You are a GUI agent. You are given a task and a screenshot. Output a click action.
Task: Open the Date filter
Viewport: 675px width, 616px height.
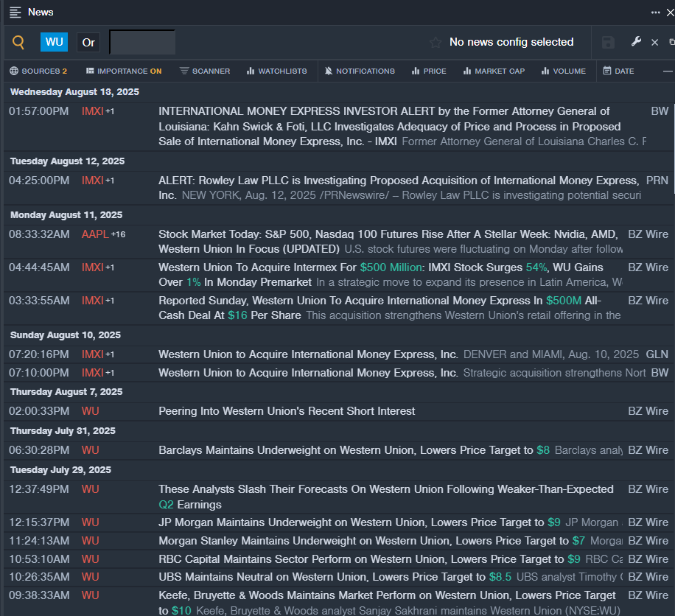coord(618,71)
